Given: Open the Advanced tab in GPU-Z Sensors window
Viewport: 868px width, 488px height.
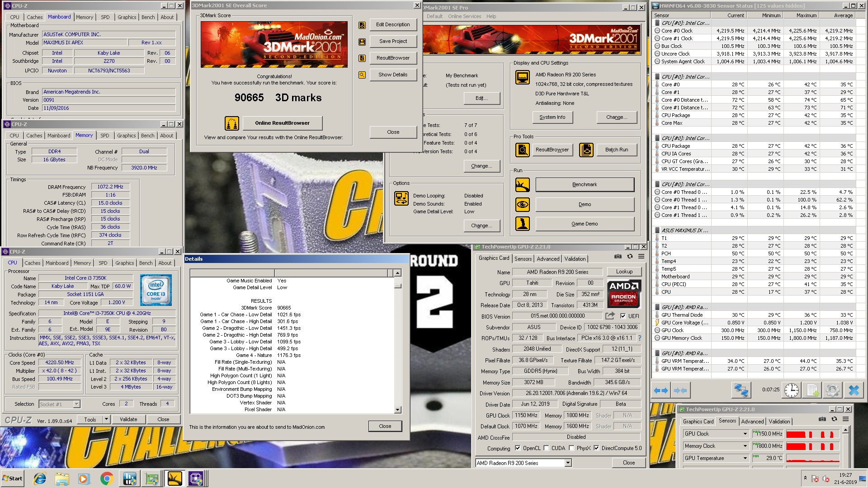Looking at the screenshot, I should 753,422.
